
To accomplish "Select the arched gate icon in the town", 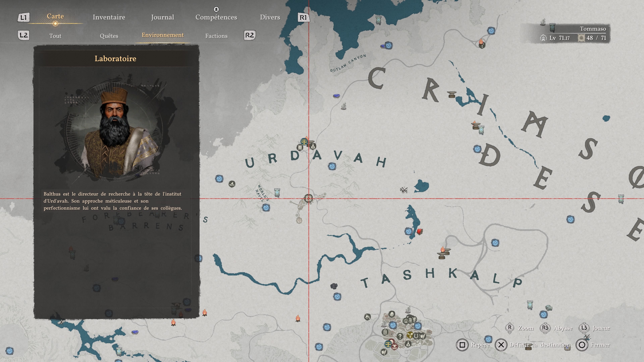I will [x=385, y=332].
